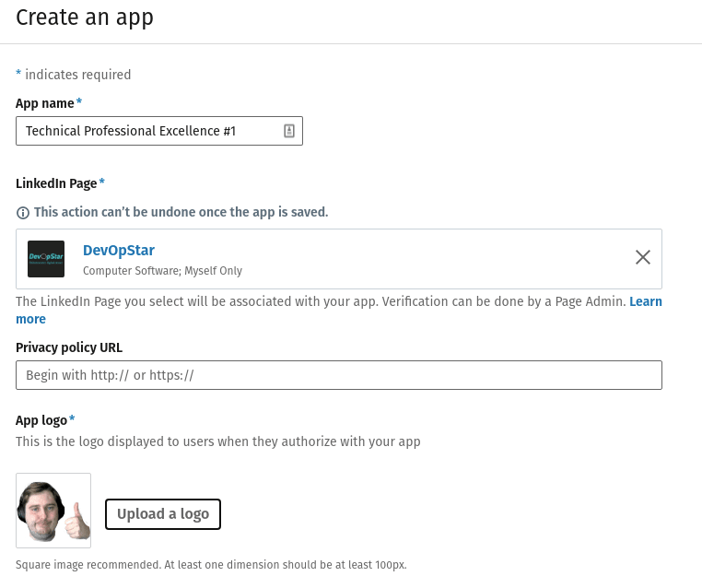Click the DevOpStar company logo
The width and height of the screenshot is (702, 588).
tap(46, 259)
